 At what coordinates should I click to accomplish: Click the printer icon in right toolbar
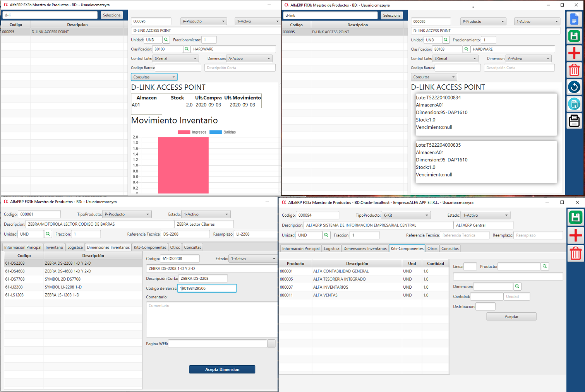(x=574, y=121)
